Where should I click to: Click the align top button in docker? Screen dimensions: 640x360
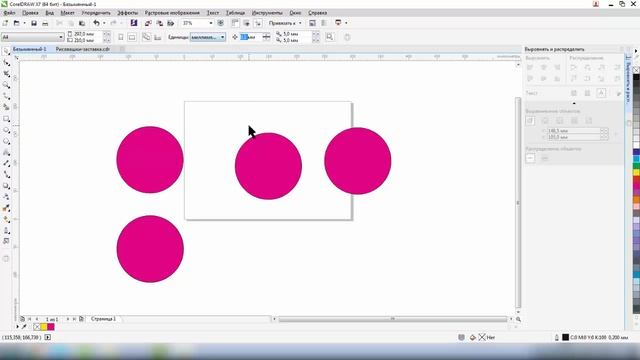(530, 78)
